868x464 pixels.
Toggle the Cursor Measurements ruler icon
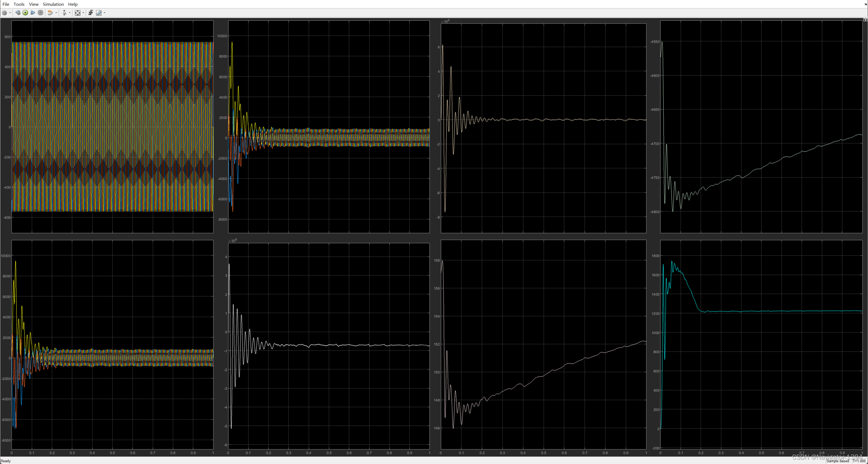pyautogui.click(x=99, y=13)
